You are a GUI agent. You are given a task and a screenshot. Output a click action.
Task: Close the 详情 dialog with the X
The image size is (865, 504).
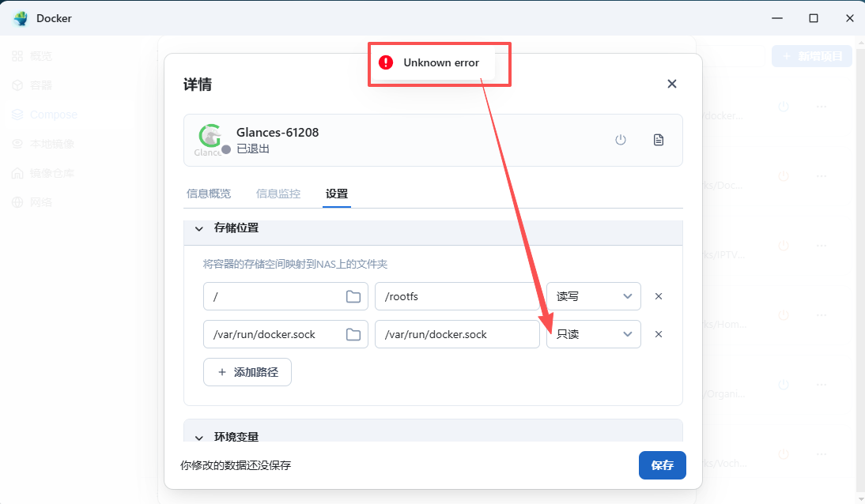tap(672, 84)
